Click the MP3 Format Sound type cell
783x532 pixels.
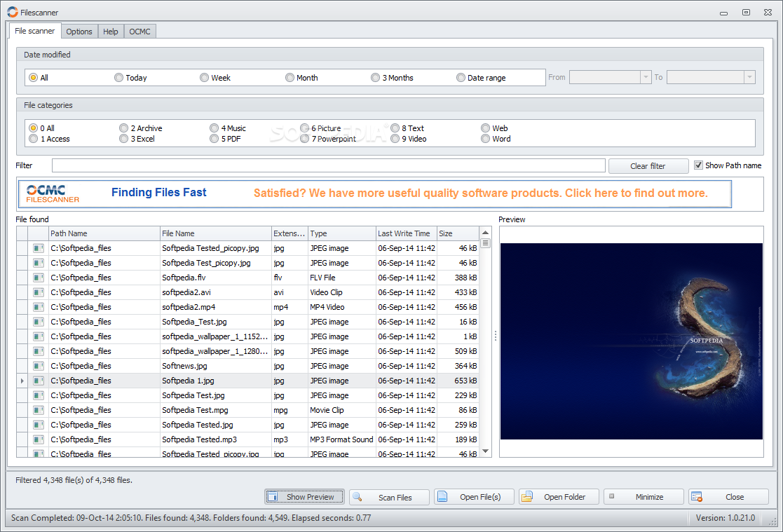pyautogui.click(x=341, y=439)
